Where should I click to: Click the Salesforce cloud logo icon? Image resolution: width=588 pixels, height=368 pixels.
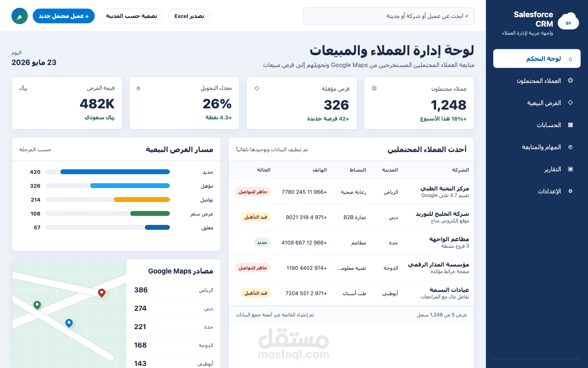pyautogui.click(x=568, y=21)
